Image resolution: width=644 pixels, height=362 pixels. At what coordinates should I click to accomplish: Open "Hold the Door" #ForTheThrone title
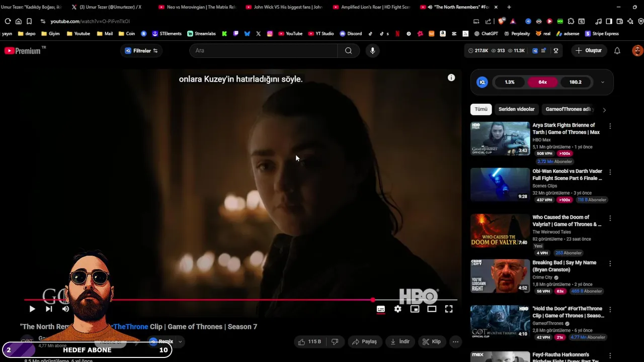[x=568, y=312]
